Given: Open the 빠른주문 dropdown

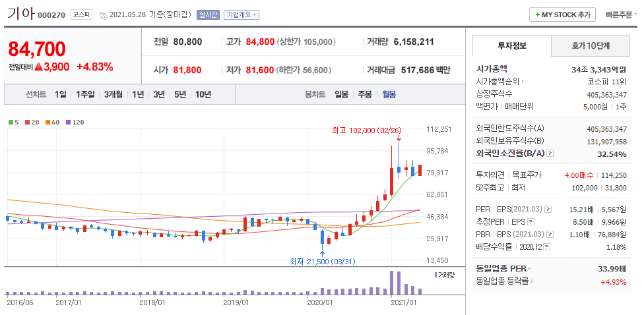Looking at the screenshot, I should pyautogui.click(x=622, y=14).
